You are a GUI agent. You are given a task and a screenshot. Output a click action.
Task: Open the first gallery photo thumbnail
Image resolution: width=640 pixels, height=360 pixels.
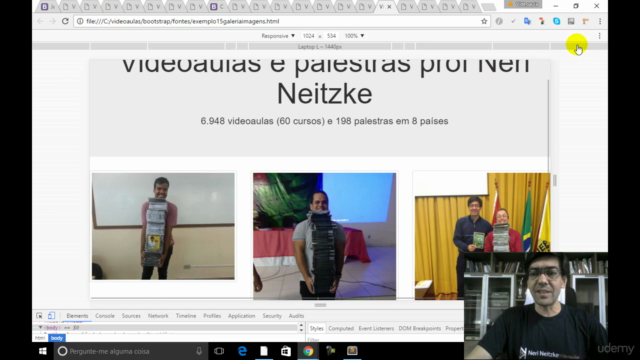163,226
